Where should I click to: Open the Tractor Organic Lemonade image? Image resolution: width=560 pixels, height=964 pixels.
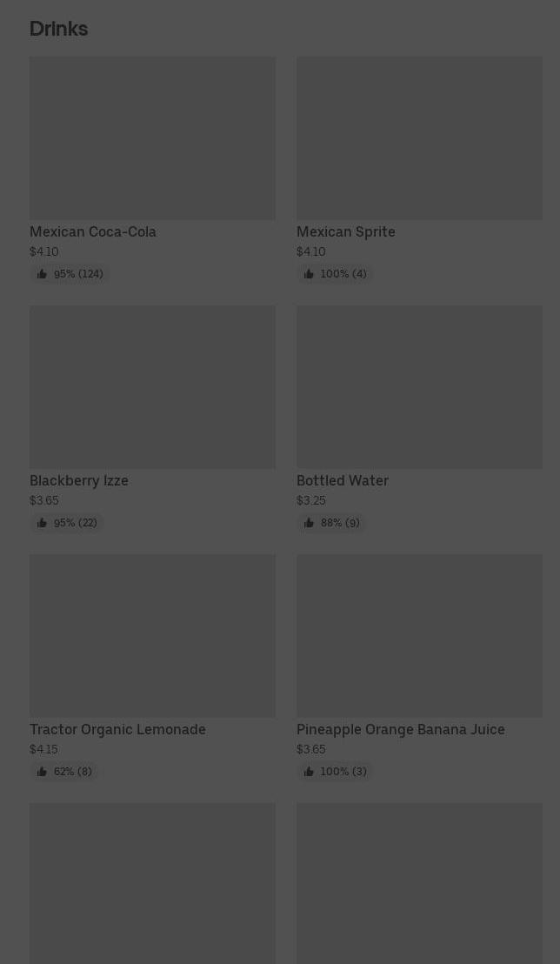[152, 636]
